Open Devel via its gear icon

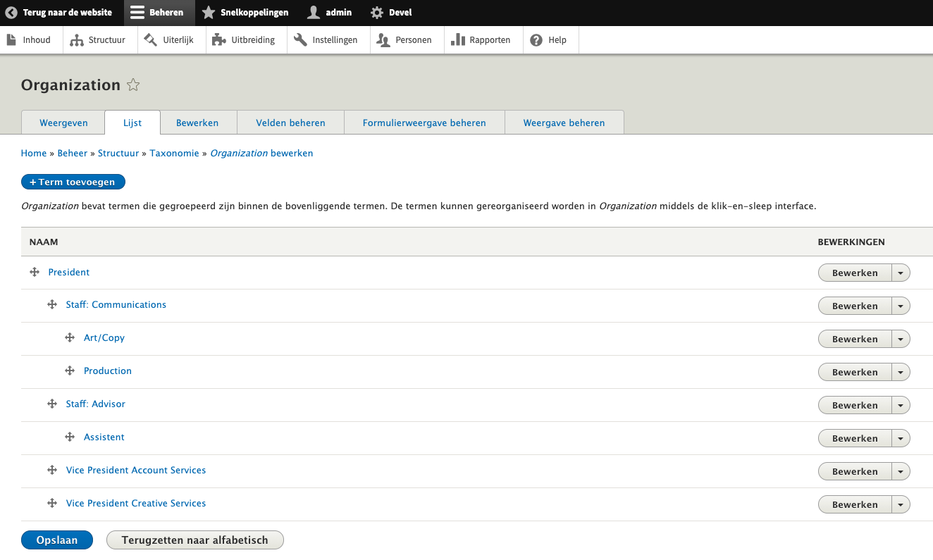(x=376, y=12)
